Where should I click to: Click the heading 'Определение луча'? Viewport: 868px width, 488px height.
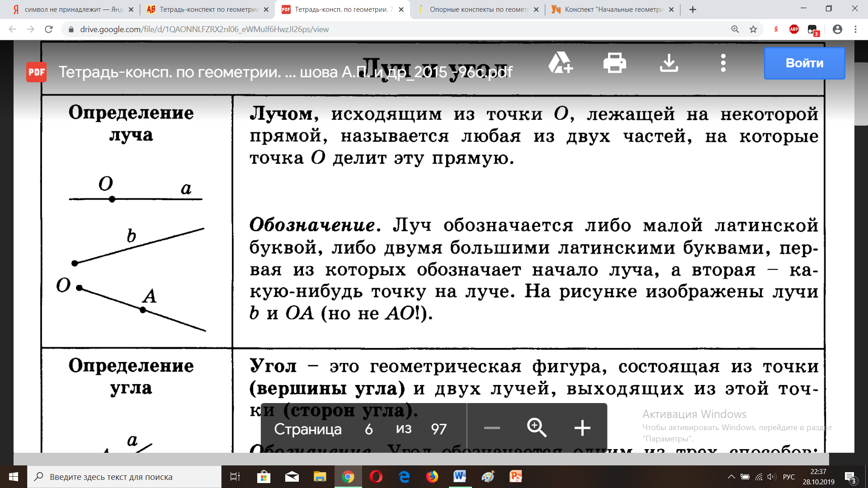point(131,123)
